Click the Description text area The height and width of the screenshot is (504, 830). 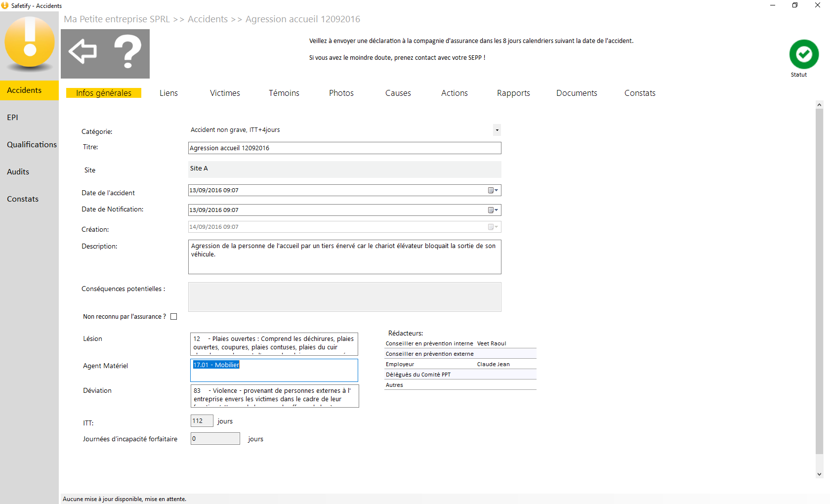pyautogui.click(x=345, y=257)
